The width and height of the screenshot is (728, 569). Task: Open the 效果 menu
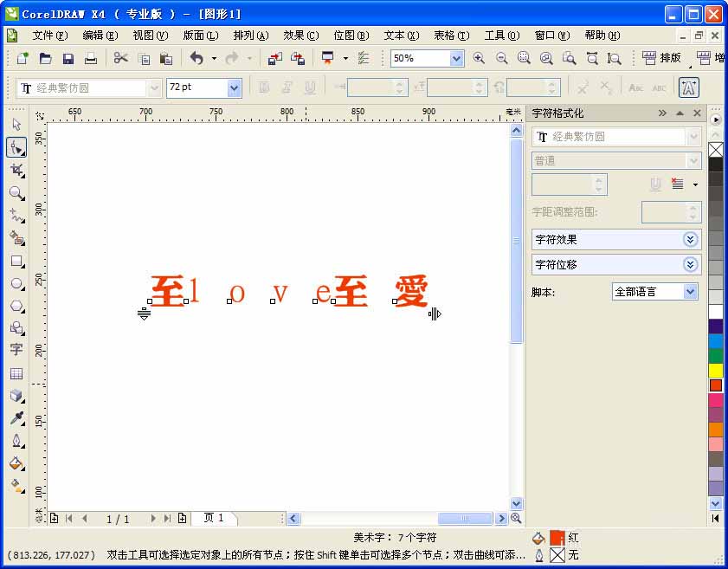pos(301,36)
